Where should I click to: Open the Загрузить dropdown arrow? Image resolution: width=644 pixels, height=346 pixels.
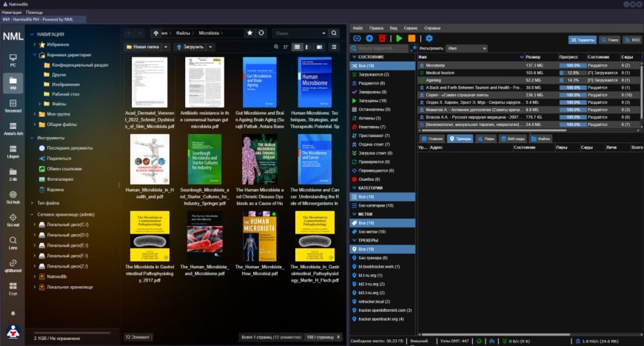tap(210, 47)
